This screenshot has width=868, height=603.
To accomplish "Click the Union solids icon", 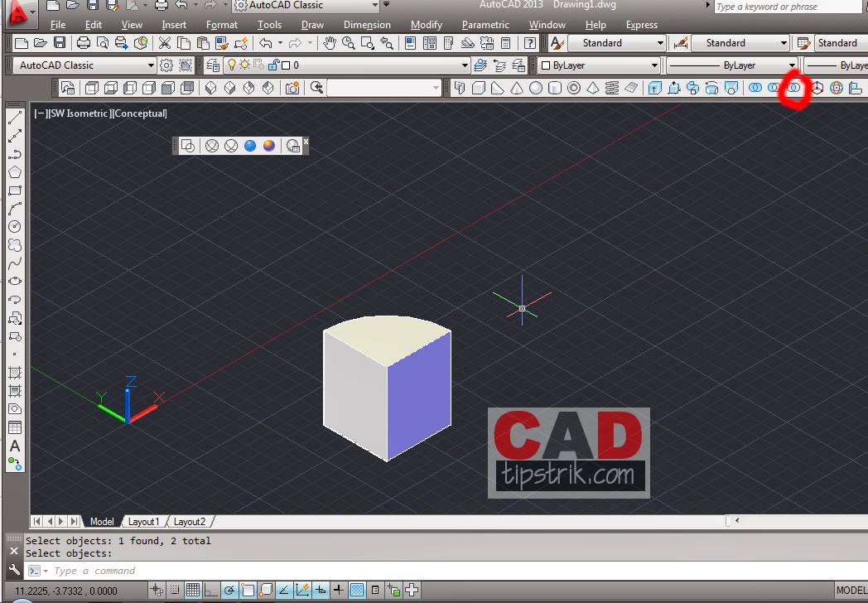I will tap(755, 88).
